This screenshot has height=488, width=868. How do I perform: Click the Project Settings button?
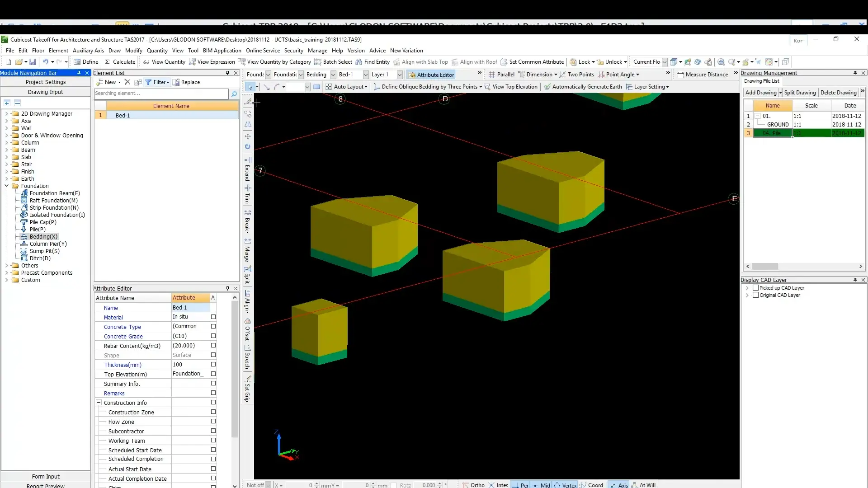coord(46,82)
